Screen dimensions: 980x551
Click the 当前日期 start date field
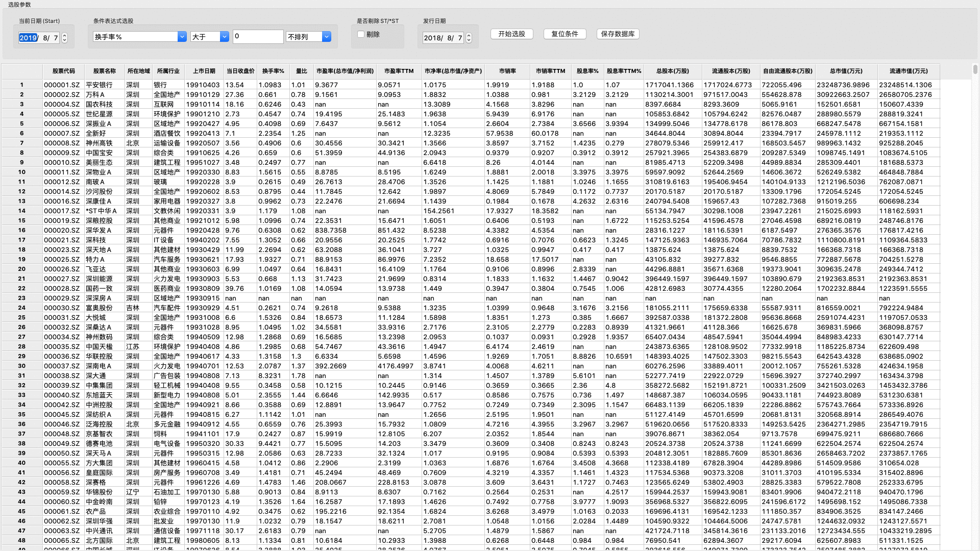pos(39,38)
